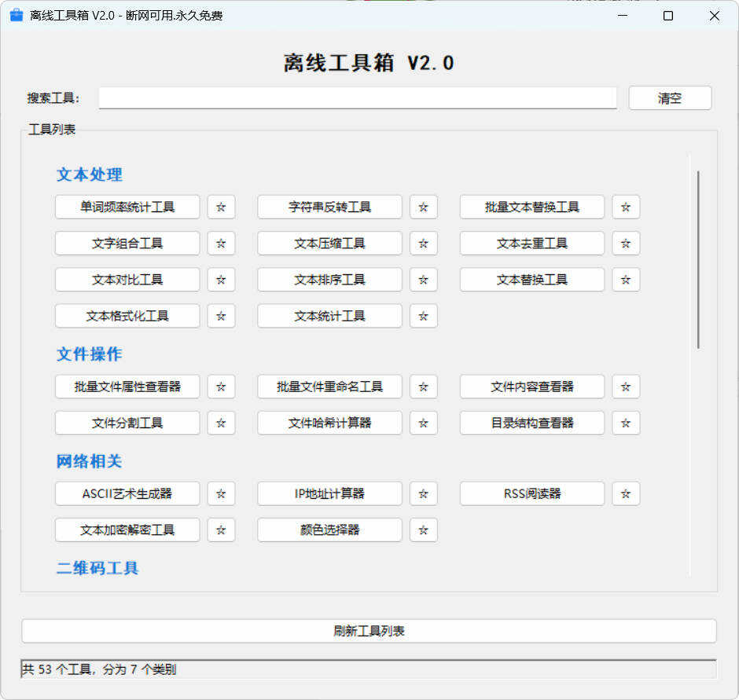Open the 批量文件重命名工具
The height and width of the screenshot is (700, 739).
pos(329,387)
